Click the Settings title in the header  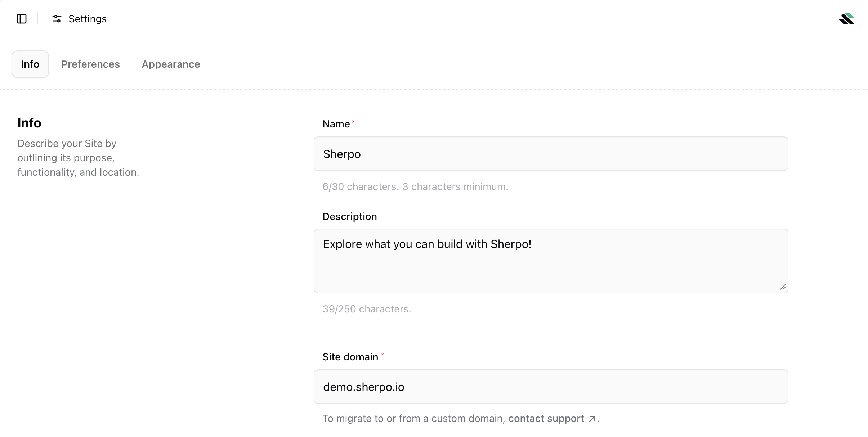click(x=88, y=19)
